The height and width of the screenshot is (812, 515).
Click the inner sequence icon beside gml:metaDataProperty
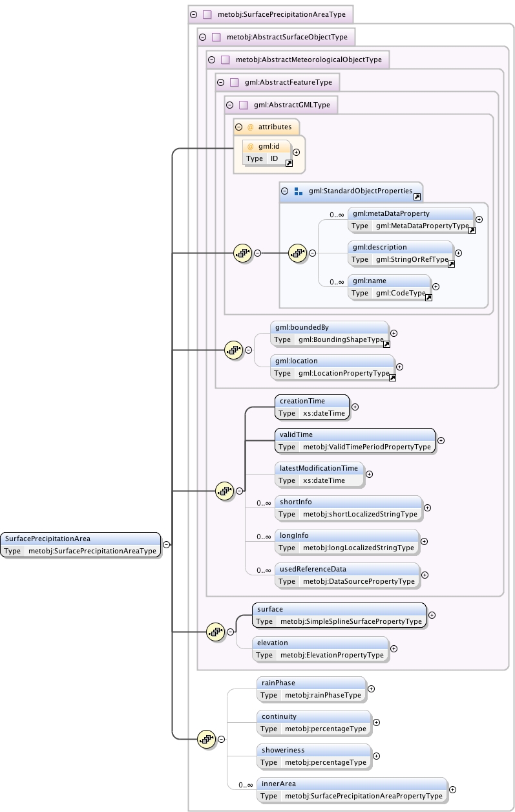click(297, 253)
